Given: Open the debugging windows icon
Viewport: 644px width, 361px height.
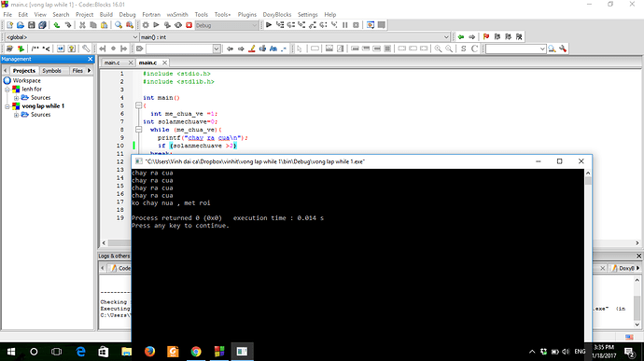Looking at the screenshot, I should coord(370,25).
